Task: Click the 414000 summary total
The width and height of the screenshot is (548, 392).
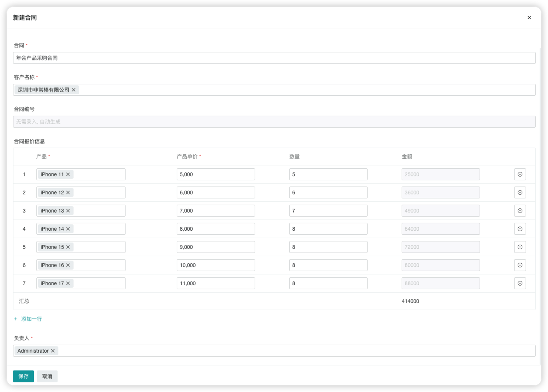Action: [x=410, y=301]
